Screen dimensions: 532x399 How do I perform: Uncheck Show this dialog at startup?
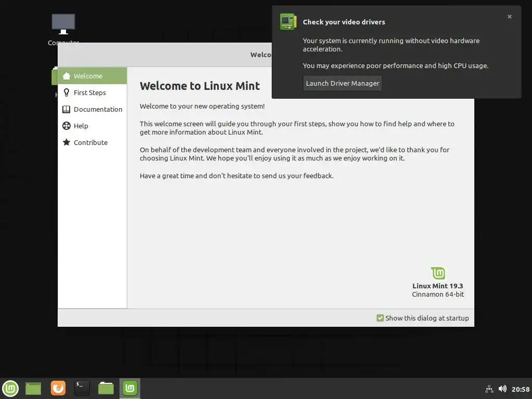click(380, 318)
